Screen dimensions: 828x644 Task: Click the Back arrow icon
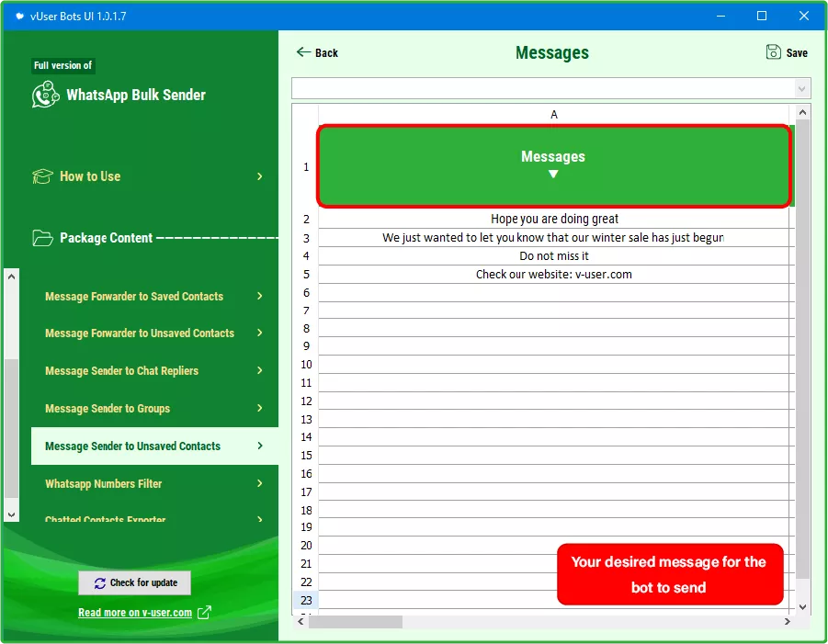point(303,51)
